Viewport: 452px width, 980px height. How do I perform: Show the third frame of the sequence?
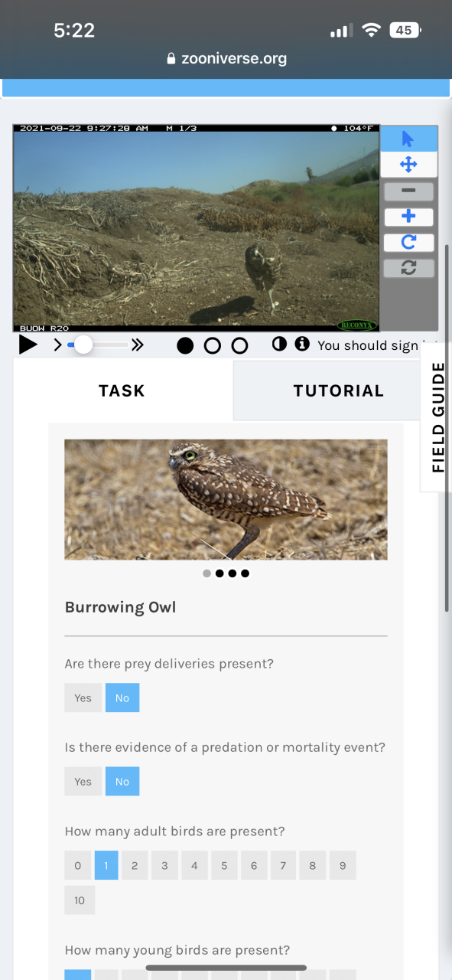(x=239, y=346)
